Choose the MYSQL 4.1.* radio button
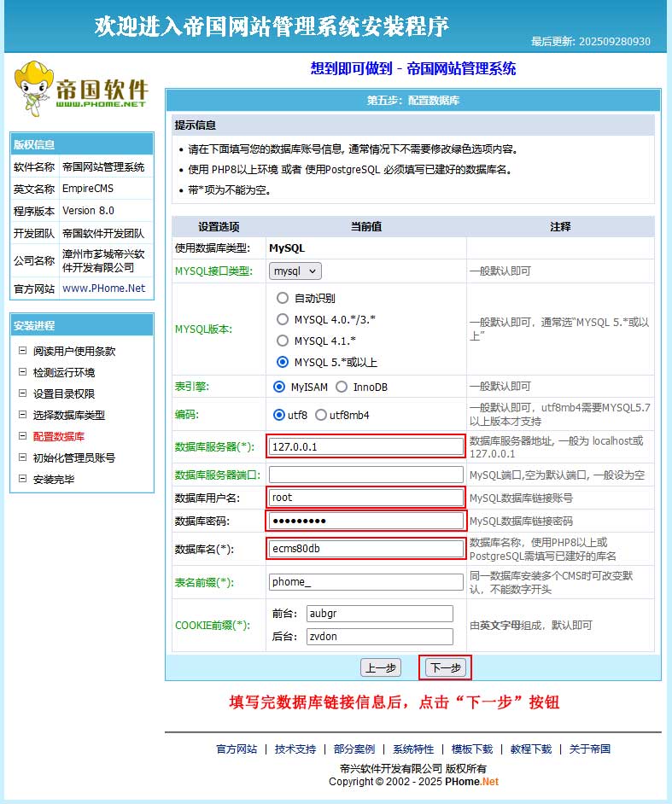Viewport: 672px width, 804px height. 283,341
